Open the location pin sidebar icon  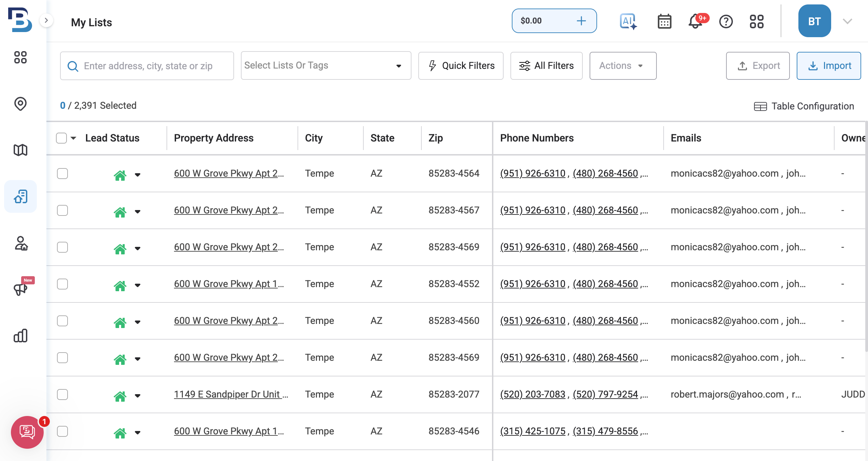(x=20, y=104)
